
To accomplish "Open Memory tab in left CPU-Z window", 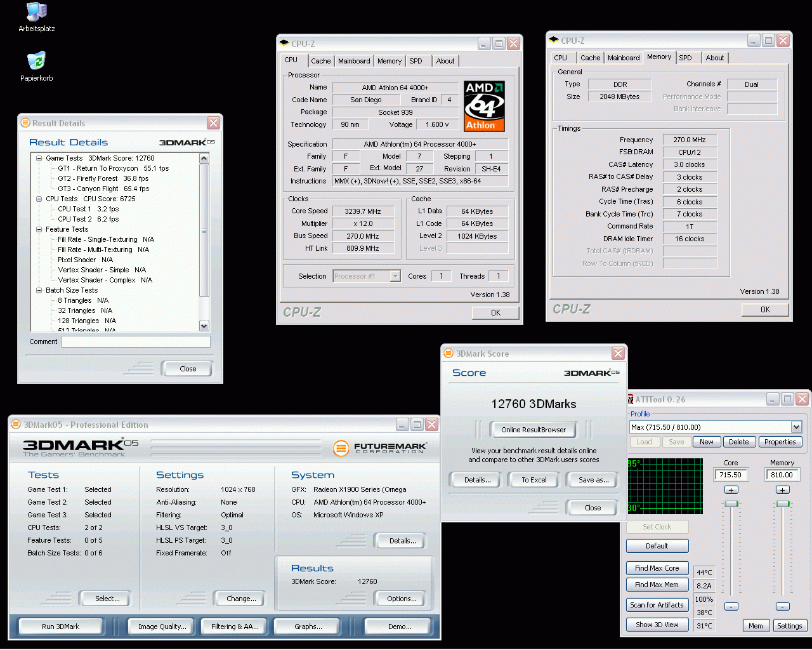I will click(390, 61).
